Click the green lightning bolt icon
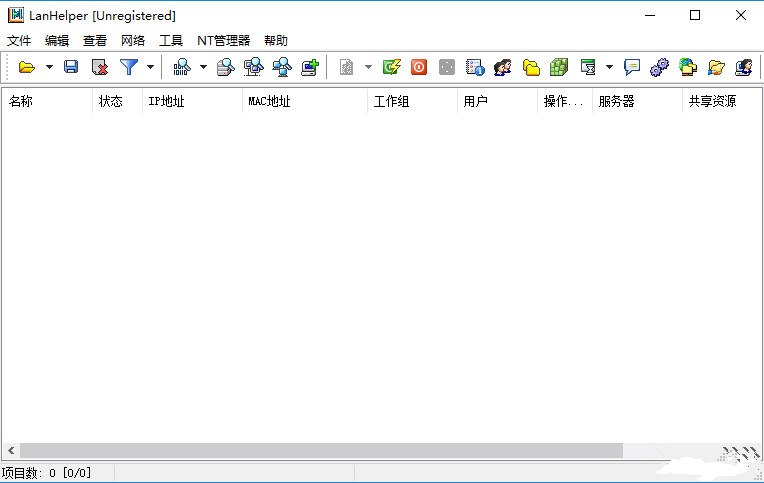764x483 pixels. click(x=392, y=67)
